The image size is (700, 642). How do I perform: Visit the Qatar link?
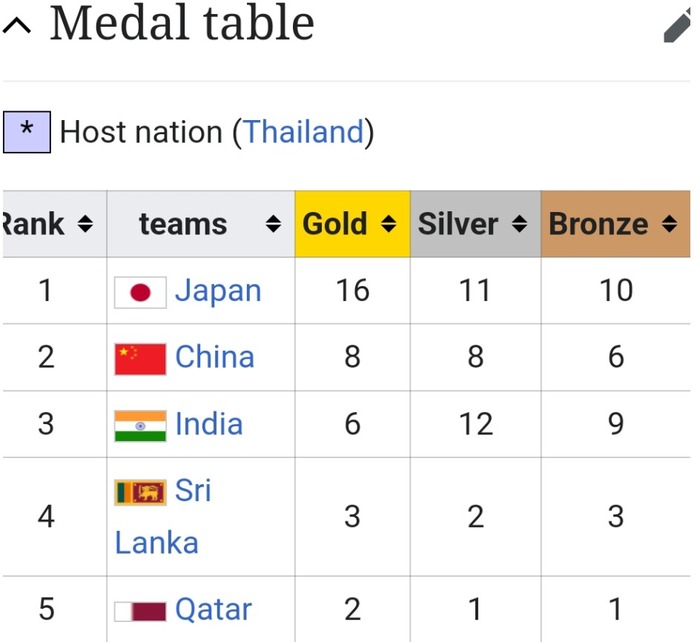(x=213, y=609)
